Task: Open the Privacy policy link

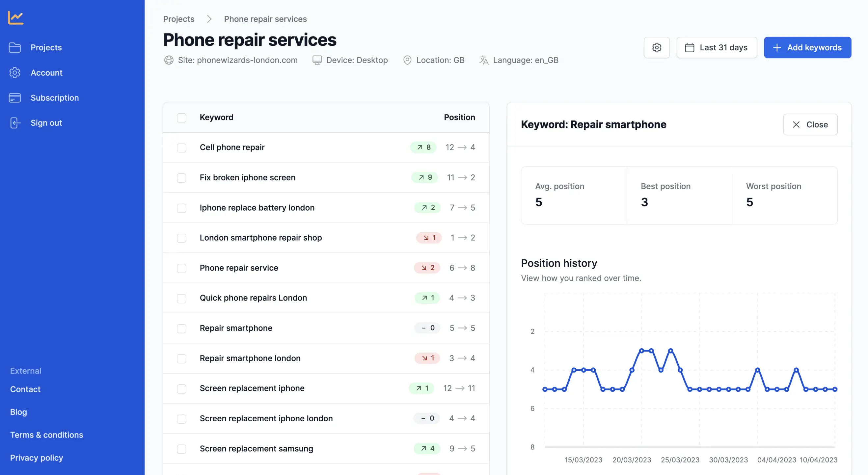Action: click(x=36, y=458)
